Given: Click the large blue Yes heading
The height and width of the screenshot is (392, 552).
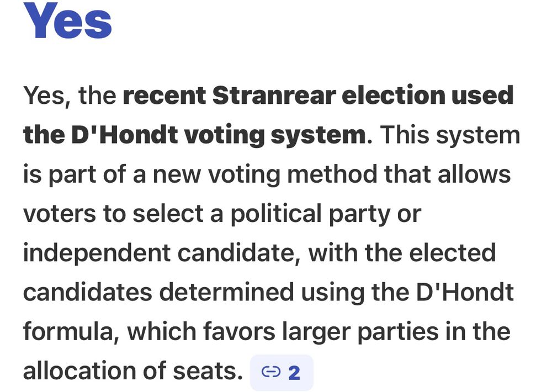Looking at the screenshot, I should (67, 20).
